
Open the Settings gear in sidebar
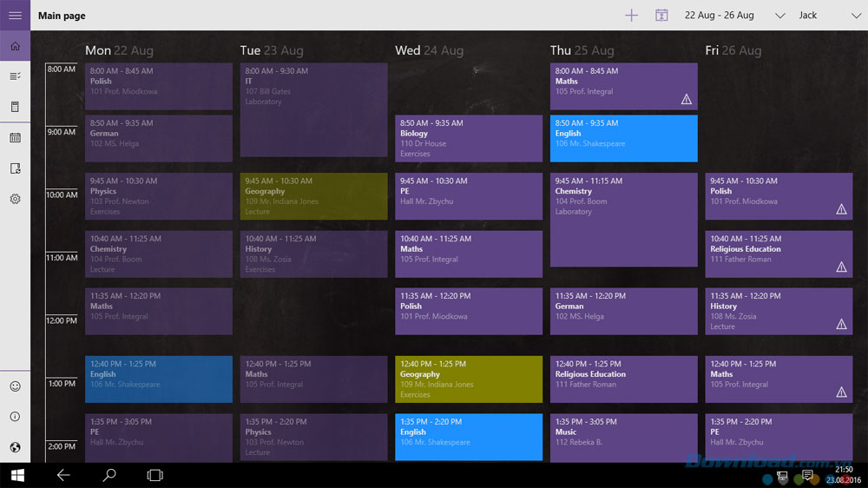click(x=15, y=199)
